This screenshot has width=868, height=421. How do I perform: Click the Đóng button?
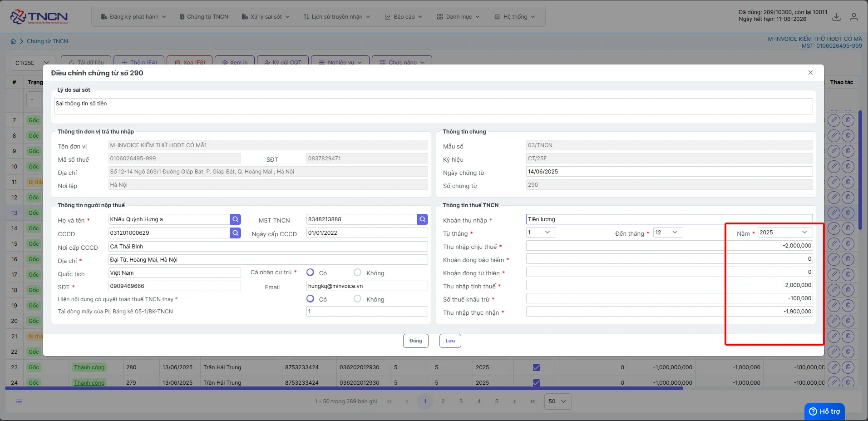point(415,341)
